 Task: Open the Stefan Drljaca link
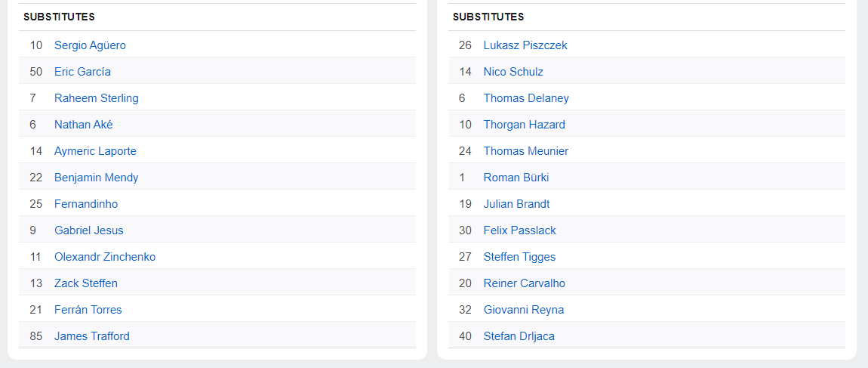pos(519,336)
